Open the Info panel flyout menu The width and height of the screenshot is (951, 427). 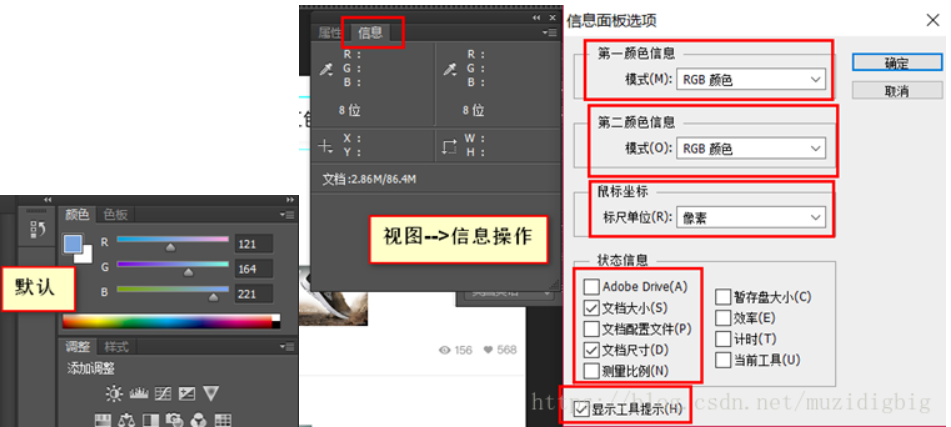(550, 33)
